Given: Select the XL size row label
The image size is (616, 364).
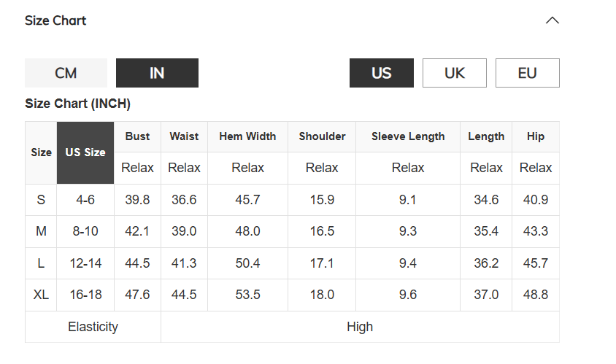Looking at the screenshot, I should pos(41,295).
